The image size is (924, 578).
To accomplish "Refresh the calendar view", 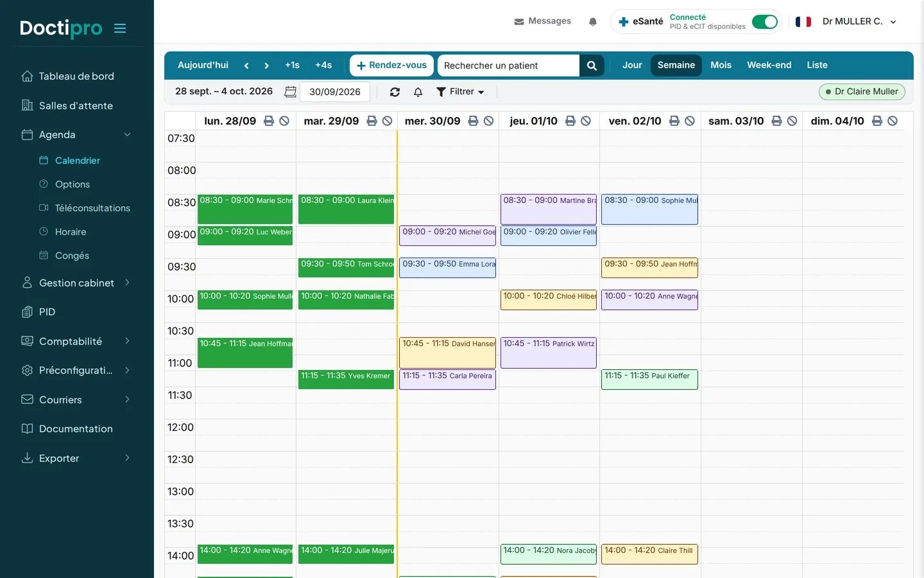I will (395, 92).
